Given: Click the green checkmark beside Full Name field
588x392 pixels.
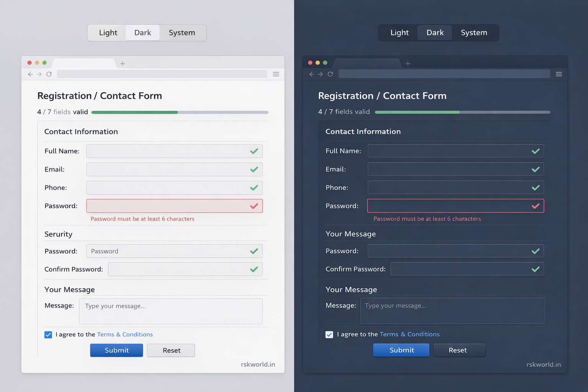Looking at the screenshot, I should click(254, 151).
